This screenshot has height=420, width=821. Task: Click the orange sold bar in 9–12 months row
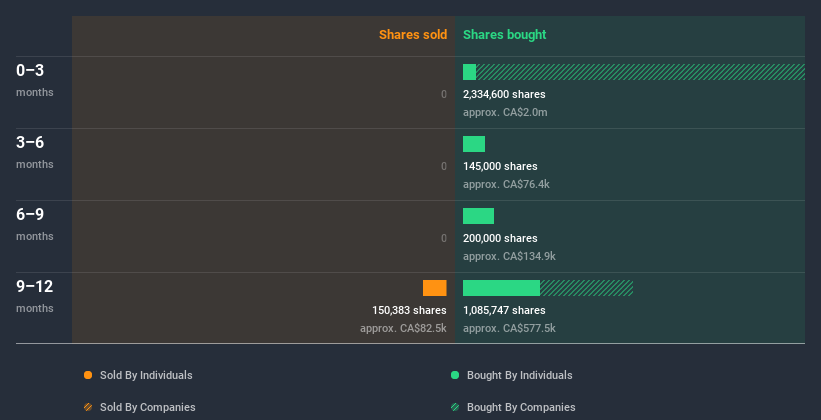tap(435, 288)
